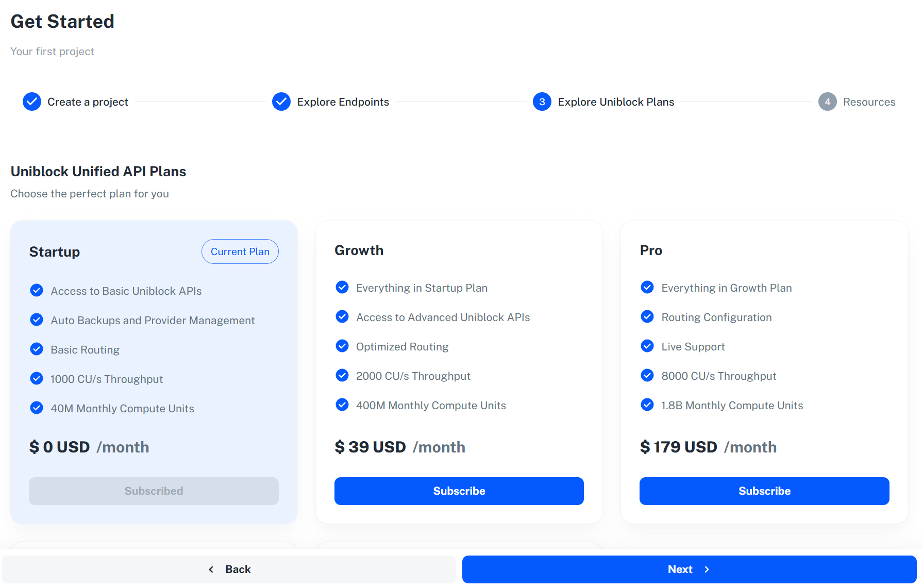Image resolution: width=923 pixels, height=588 pixels.
Task: Click '1000 CU/s Throughput' text
Action: (107, 379)
